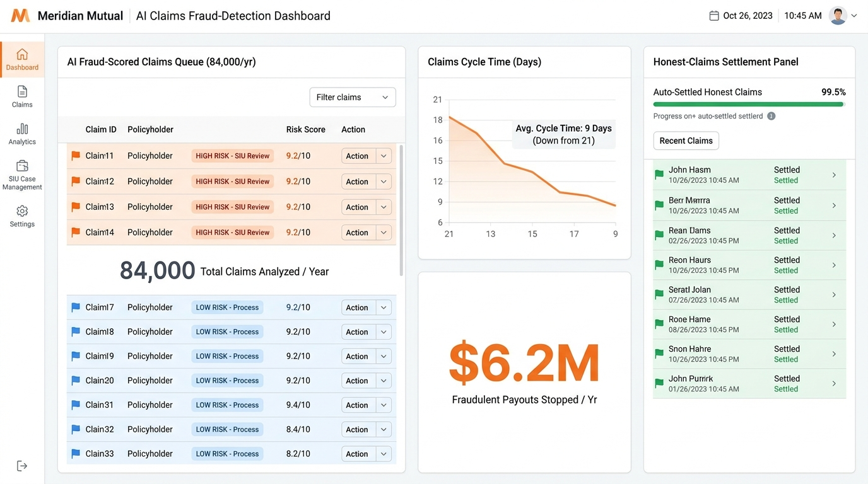Click orange flag on Claim14 row
Image resolution: width=868 pixels, height=484 pixels.
(76, 233)
